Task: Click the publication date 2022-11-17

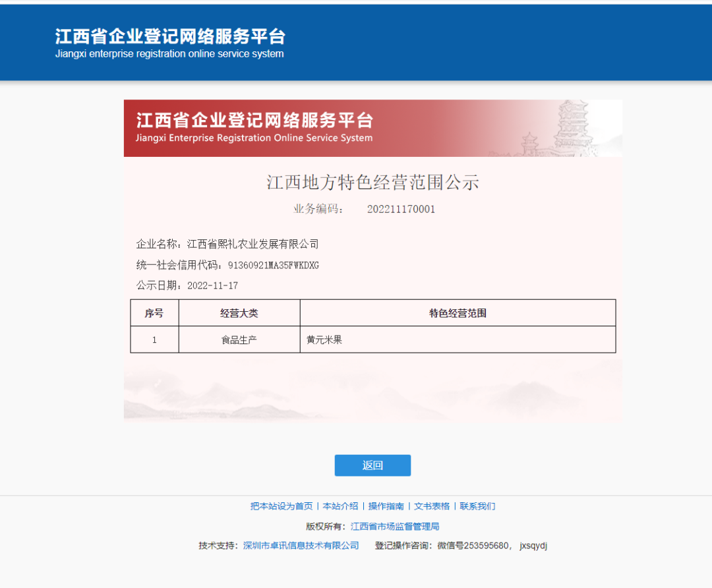Action: (x=212, y=285)
